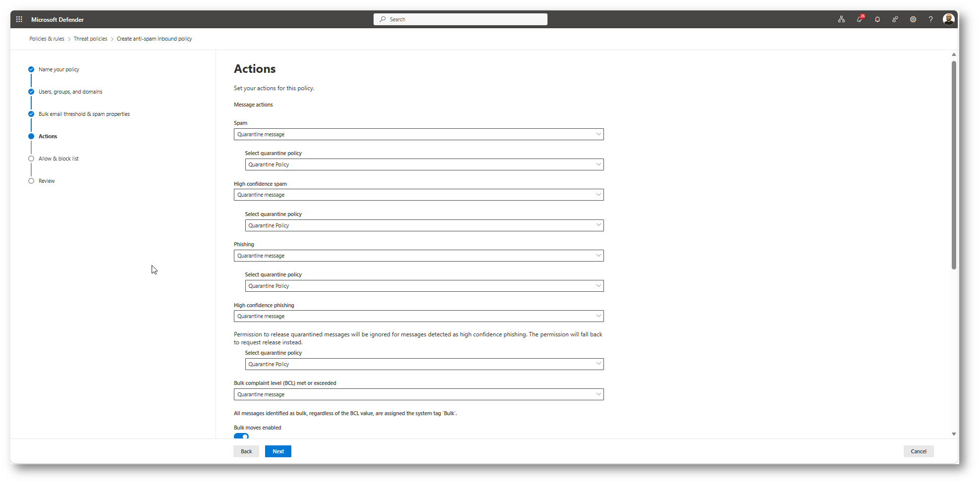Open the help question mark icon
The image size is (980, 485).
(931, 19)
